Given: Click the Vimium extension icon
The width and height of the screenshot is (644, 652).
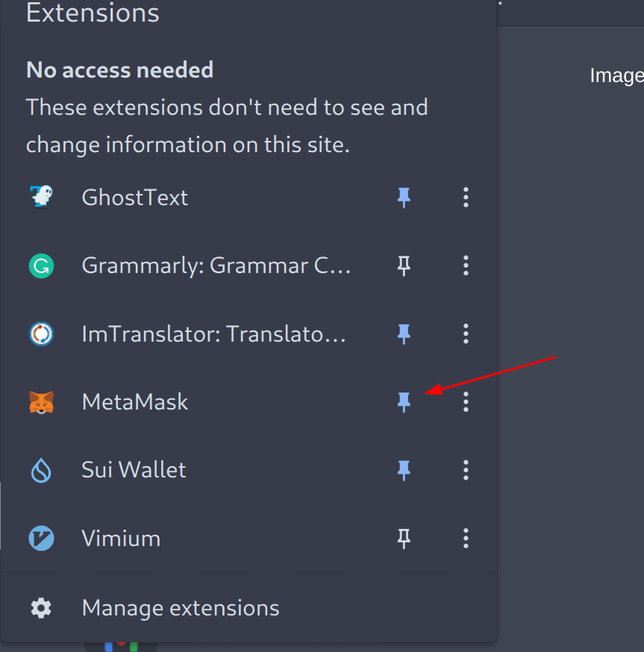Looking at the screenshot, I should 41,538.
